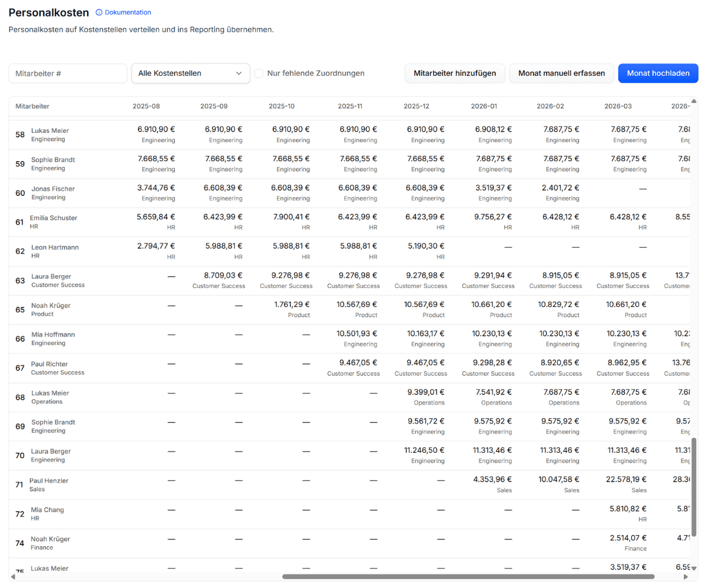The height and width of the screenshot is (588, 706).
Task: Click the scroll-down arrow of table
Action: (694, 569)
